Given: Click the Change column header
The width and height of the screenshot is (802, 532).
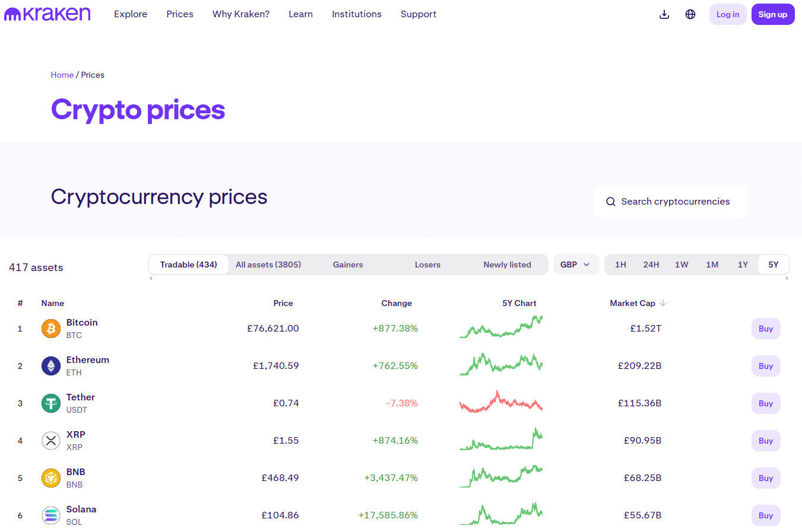Looking at the screenshot, I should click(x=397, y=303).
